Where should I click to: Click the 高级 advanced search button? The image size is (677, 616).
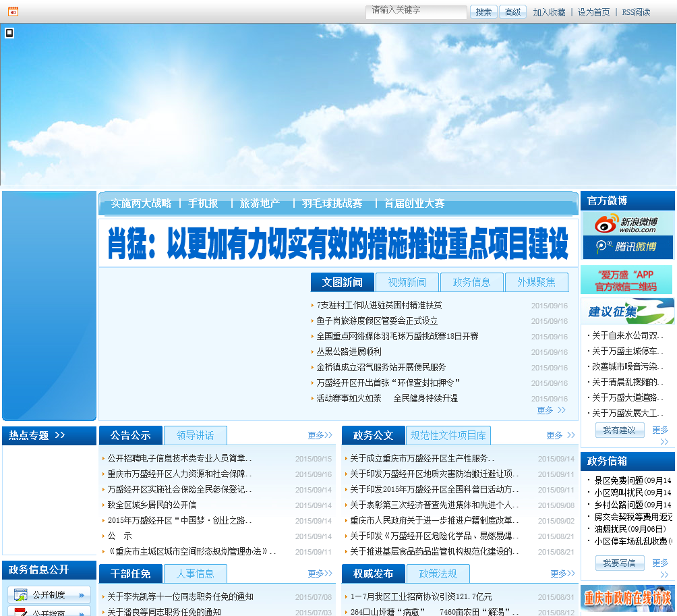(x=512, y=12)
